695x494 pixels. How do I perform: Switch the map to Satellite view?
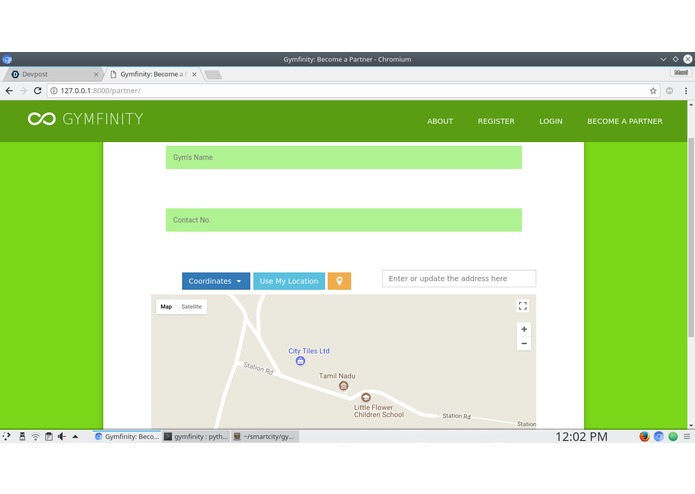[x=191, y=307]
